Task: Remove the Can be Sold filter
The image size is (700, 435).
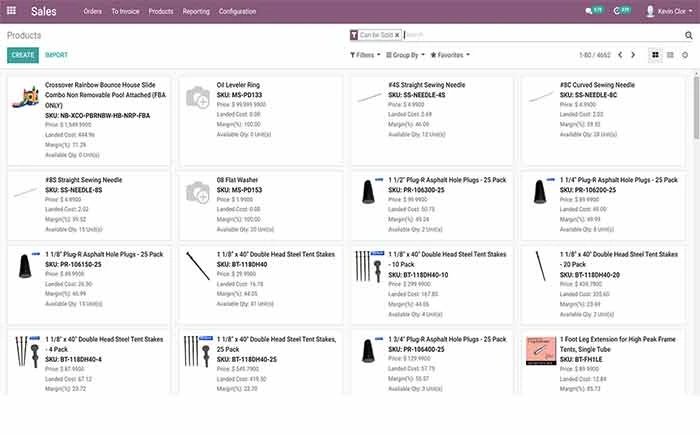Action: 397,35
